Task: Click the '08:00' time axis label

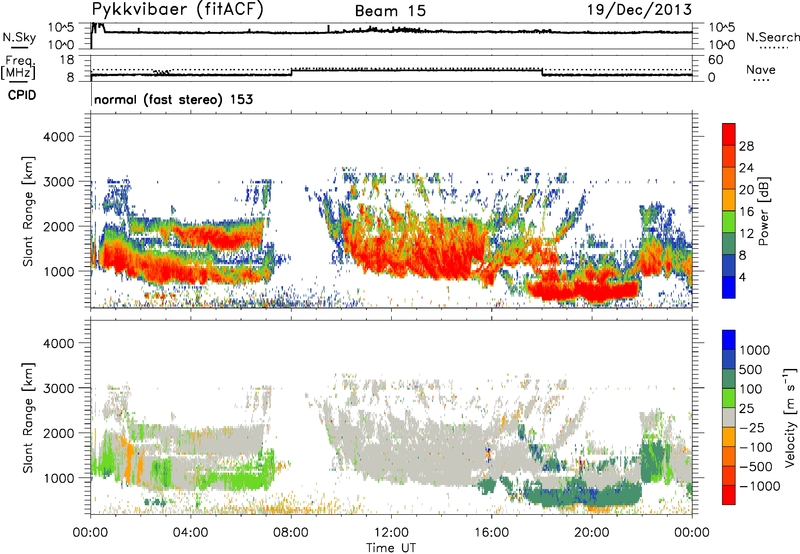Action: [x=291, y=533]
